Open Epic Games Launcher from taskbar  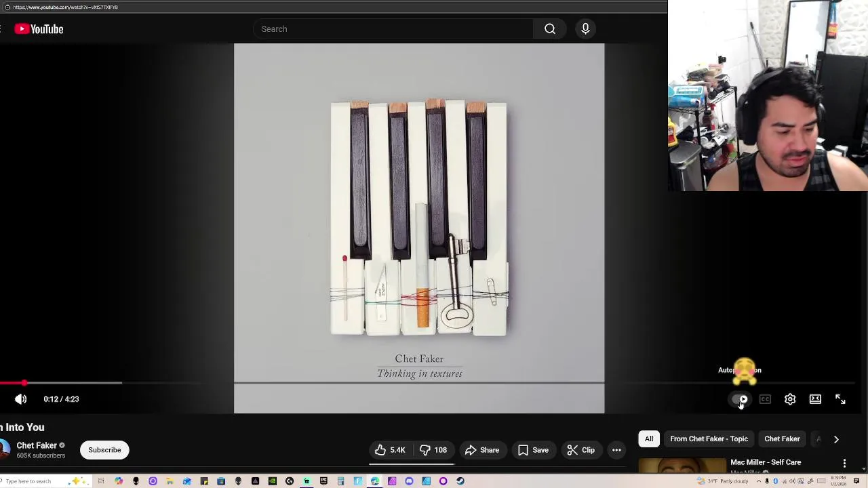(323, 481)
